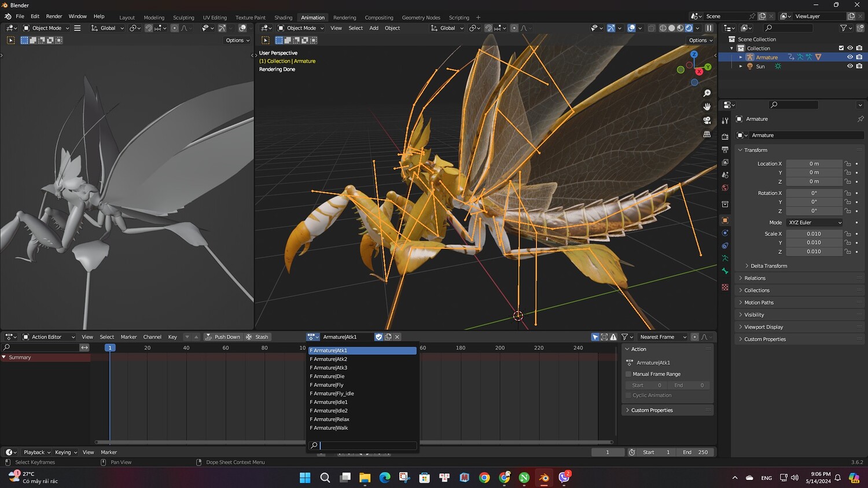Switch to orthographic view grid icon
Screen dimensions: 868x488
[707, 134]
